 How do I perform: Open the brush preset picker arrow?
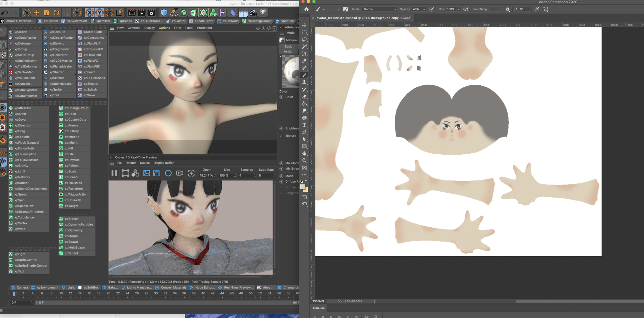338,9
